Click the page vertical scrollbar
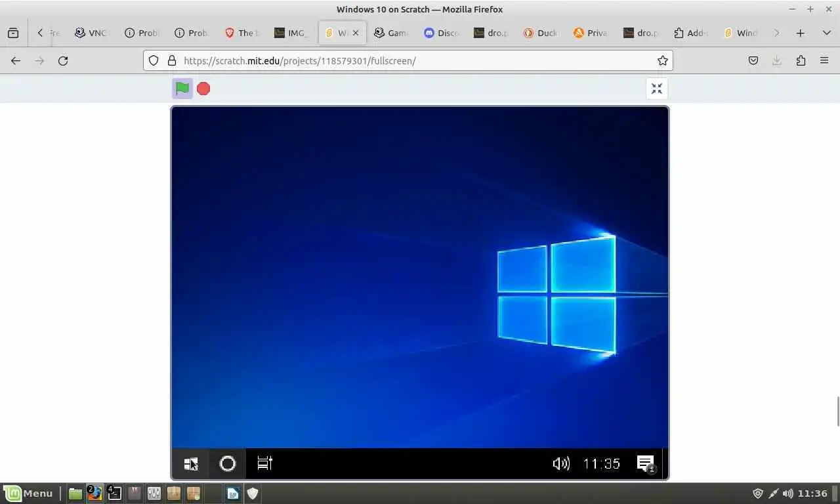 (837, 411)
